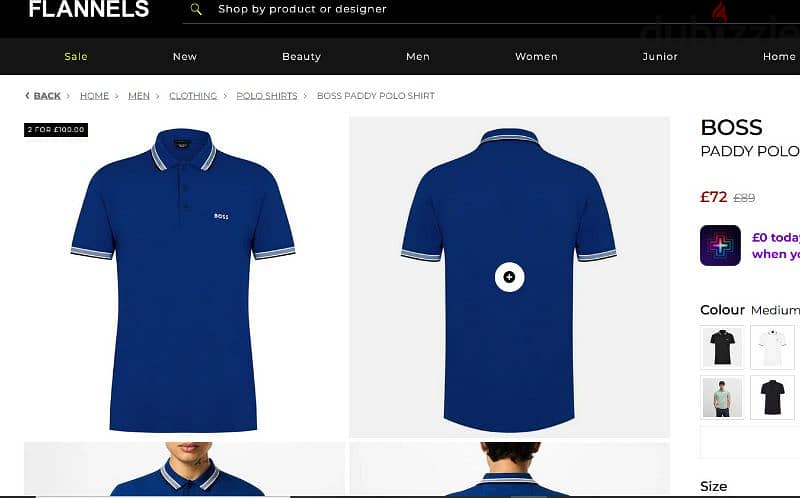Open the Men menu
Image resolution: width=800 pixels, height=498 pixels.
click(418, 57)
